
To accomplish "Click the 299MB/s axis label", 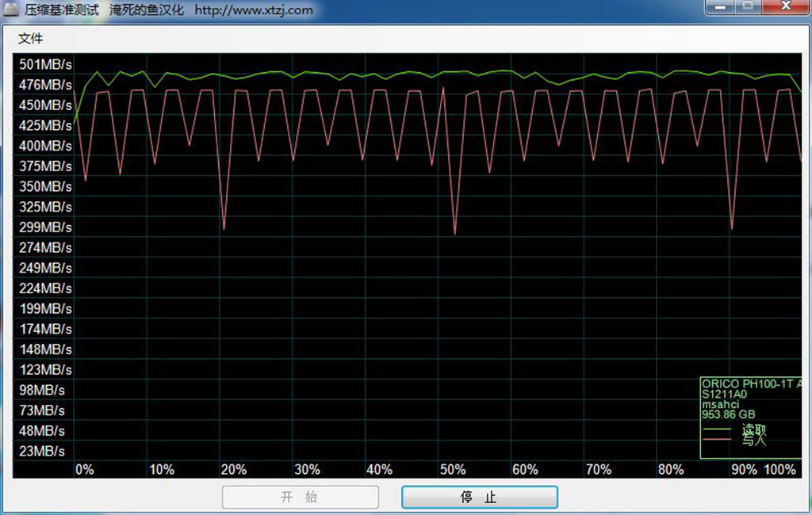I will (x=45, y=227).
